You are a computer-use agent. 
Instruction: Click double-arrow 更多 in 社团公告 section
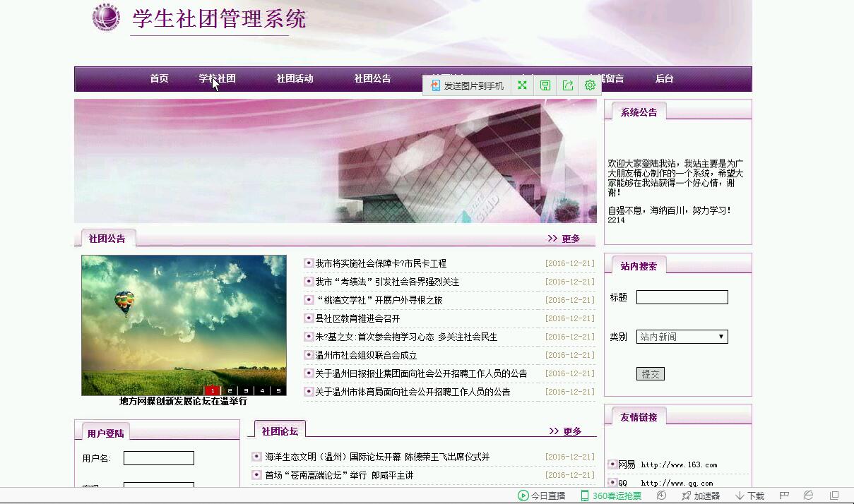(x=564, y=239)
